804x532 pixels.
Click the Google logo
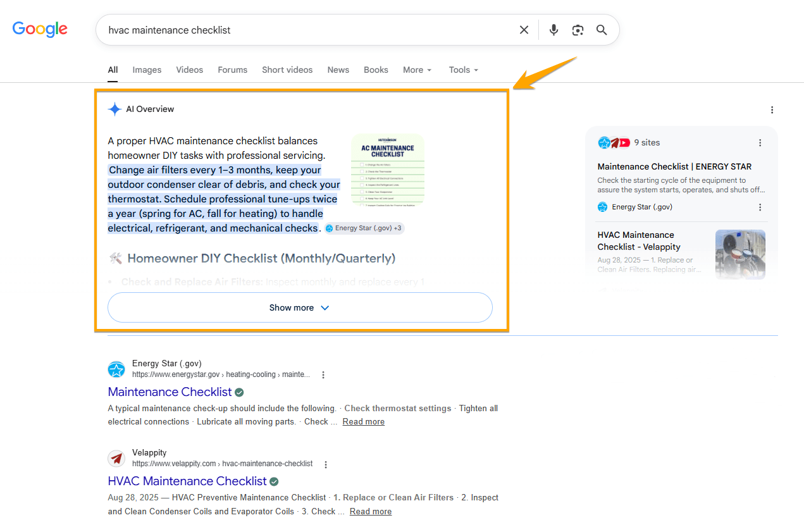pos(40,29)
